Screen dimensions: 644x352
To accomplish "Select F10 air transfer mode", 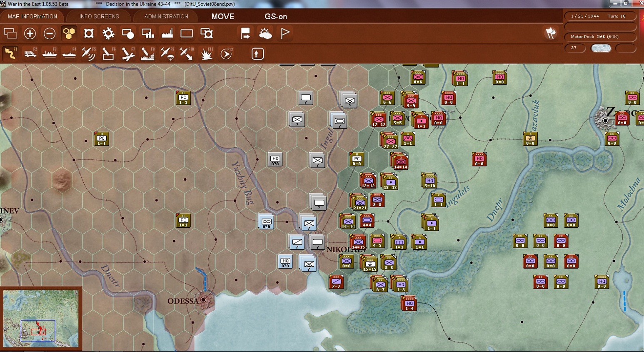I will pos(187,53).
